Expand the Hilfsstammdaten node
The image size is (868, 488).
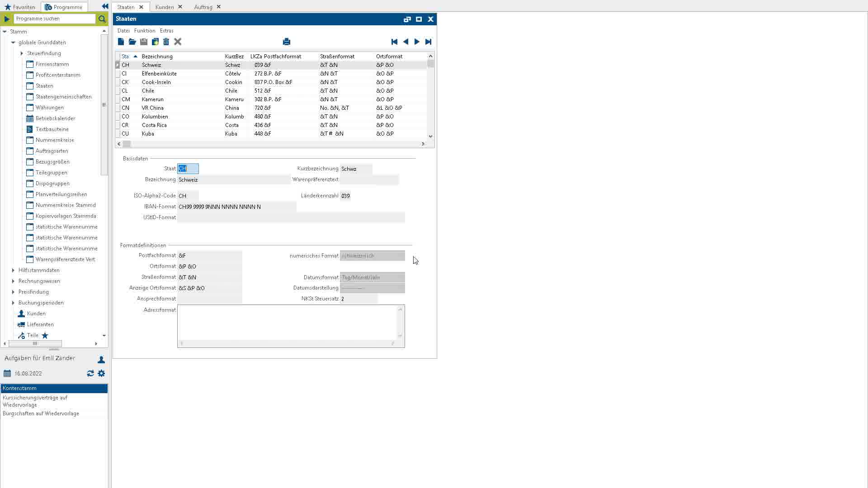(13, 270)
